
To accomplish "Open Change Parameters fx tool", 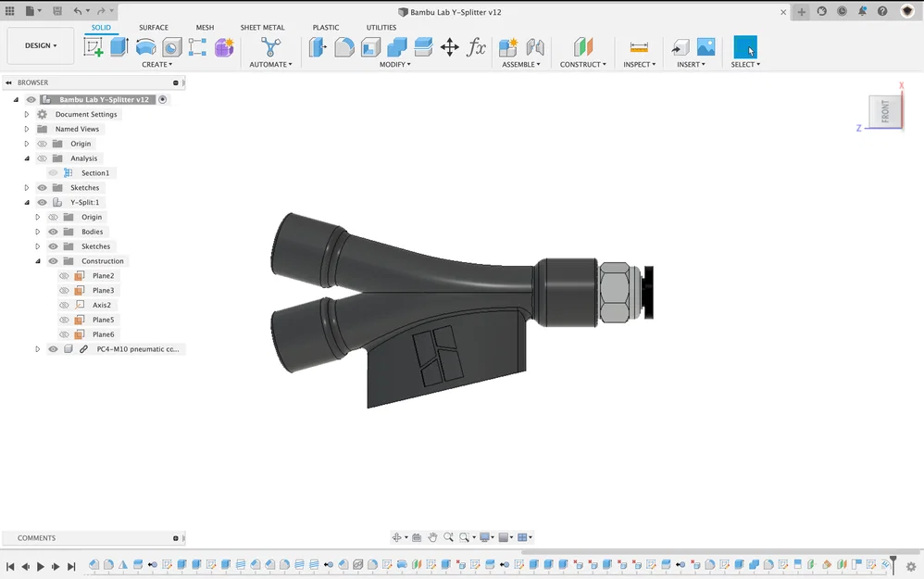I will (476, 47).
